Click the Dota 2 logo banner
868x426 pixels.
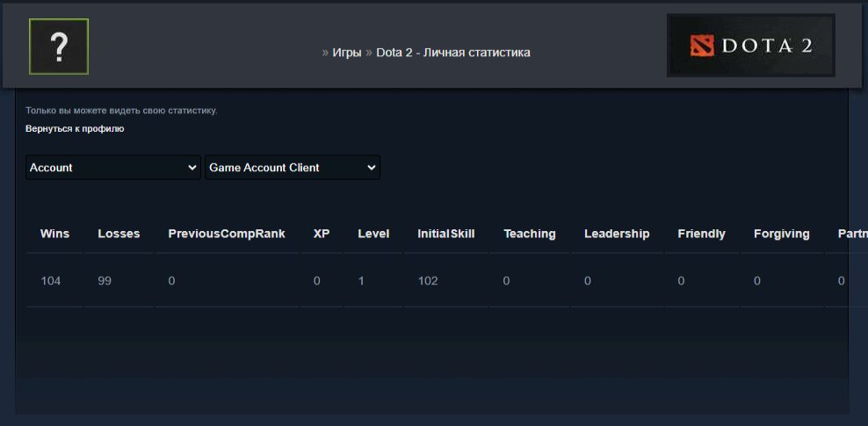[x=750, y=46]
